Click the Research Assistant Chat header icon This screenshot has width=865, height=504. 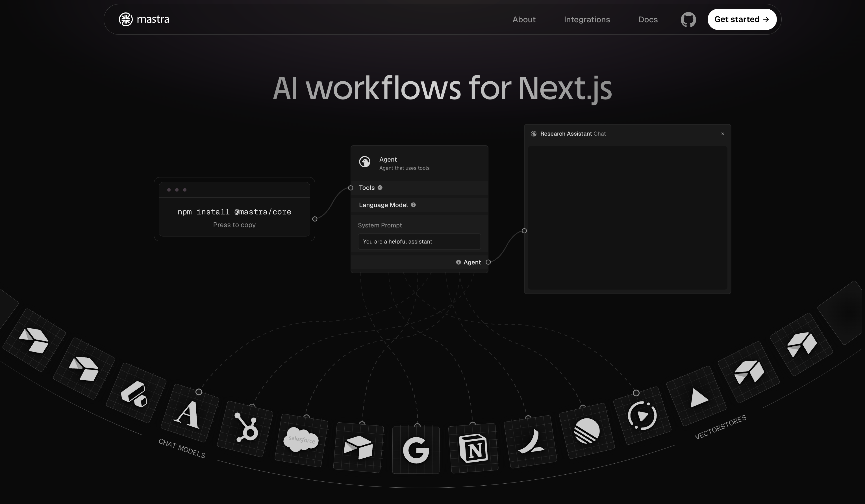click(x=533, y=134)
